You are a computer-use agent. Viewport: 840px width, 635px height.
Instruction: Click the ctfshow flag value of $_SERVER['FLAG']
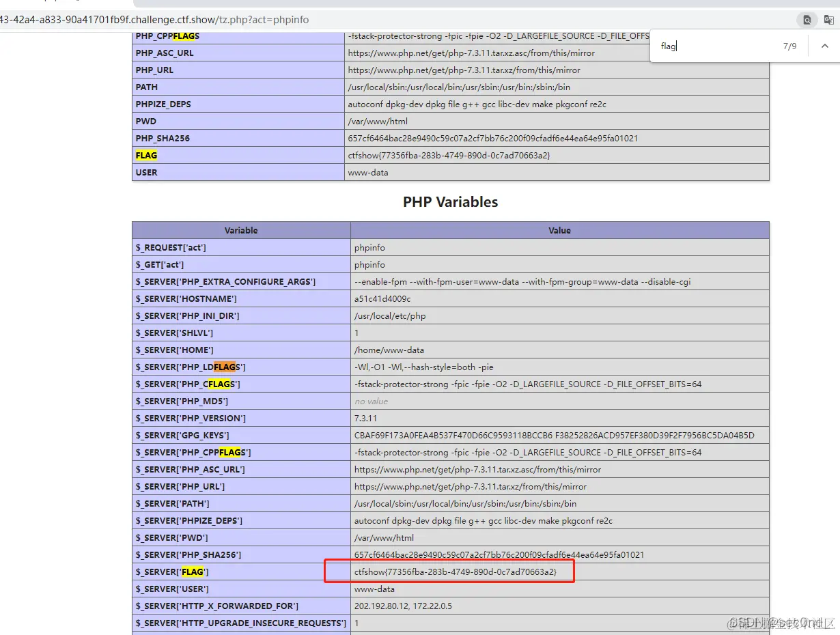(456, 571)
